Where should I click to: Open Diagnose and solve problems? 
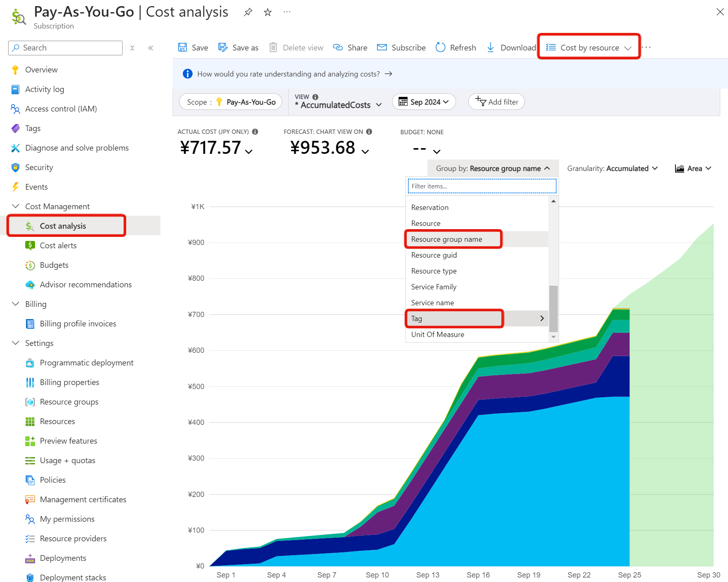click(x=77, y=148)
